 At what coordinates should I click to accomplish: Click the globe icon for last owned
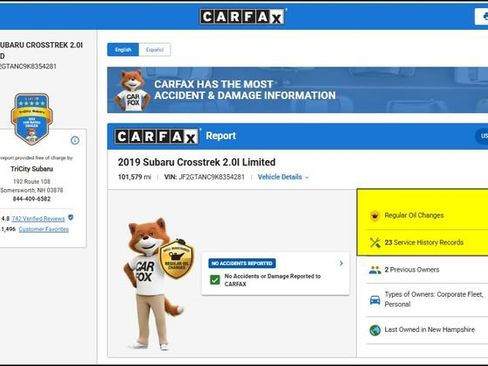tap(375, 330)
